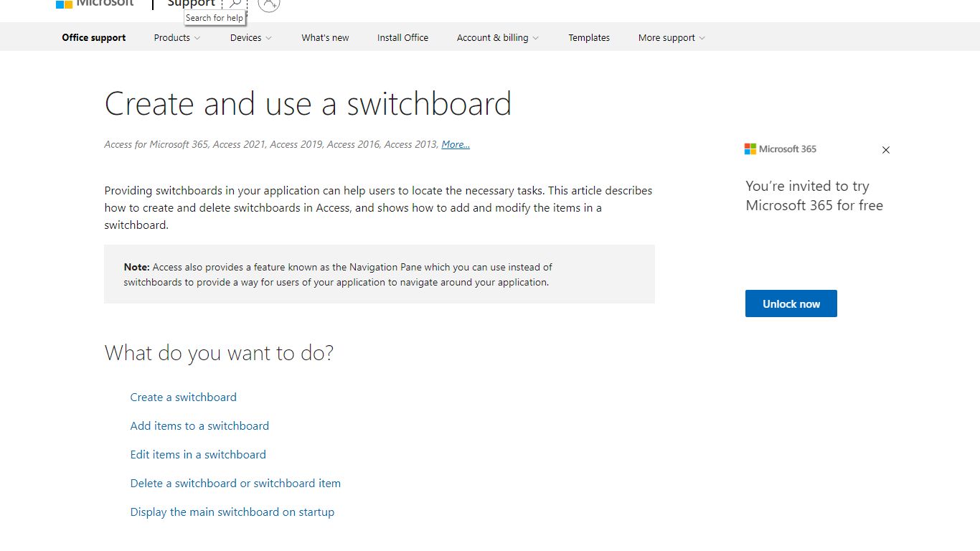Click the More... versions link
The height and width of the screenshot is (551, 980).
(x=456, y=144)
